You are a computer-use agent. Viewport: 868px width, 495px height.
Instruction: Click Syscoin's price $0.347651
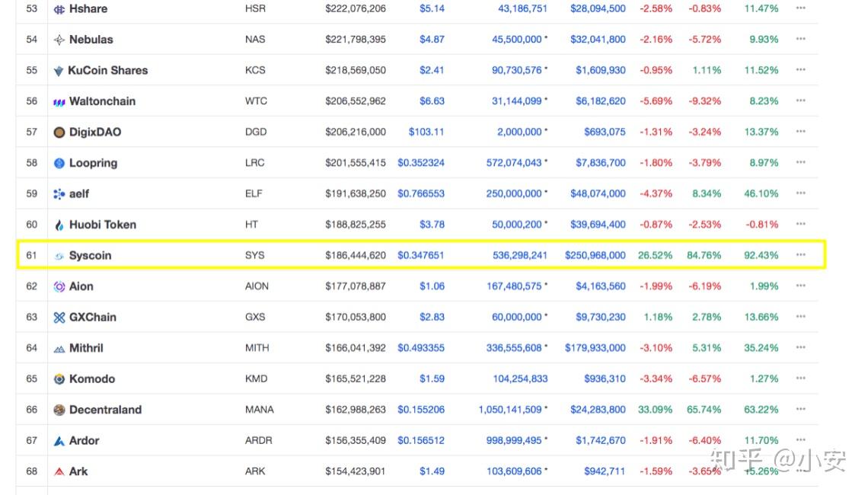click(421, 255)
